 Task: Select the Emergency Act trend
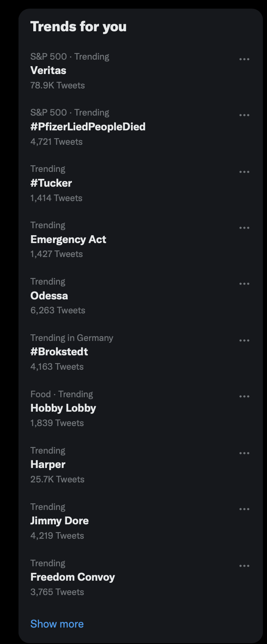click(x=140, y=240)
